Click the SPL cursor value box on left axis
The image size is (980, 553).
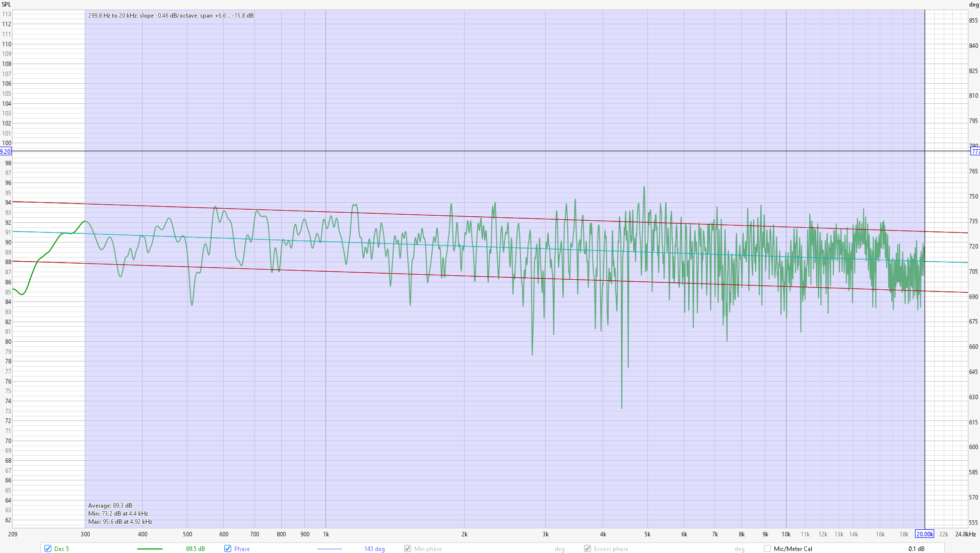pyautogui.click(x=5, y=151)
